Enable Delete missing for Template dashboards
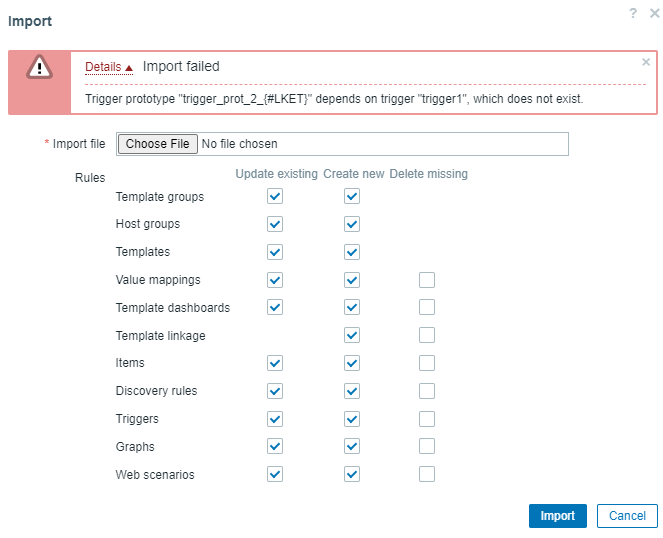The height and width of the screenshot is (538, 663). [427, 307]
